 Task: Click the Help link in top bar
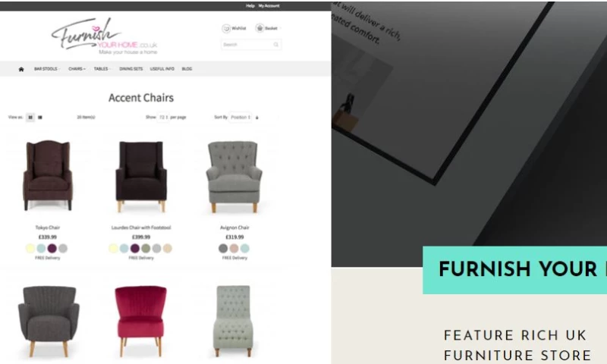(250, 6)
